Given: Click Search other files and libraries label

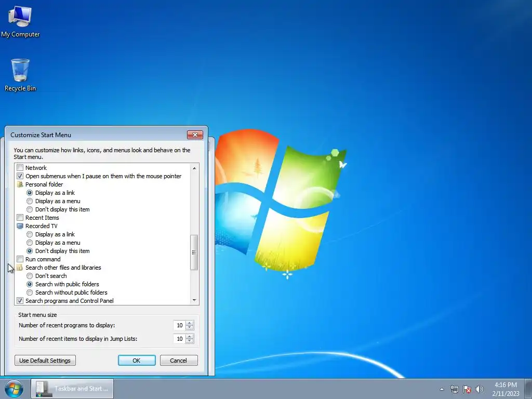Looking at the screenshot, I should [x=63, y=268].
